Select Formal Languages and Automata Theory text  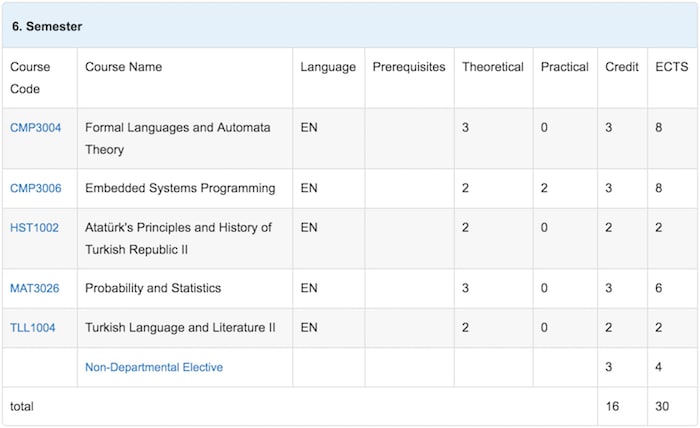(178, 138)
